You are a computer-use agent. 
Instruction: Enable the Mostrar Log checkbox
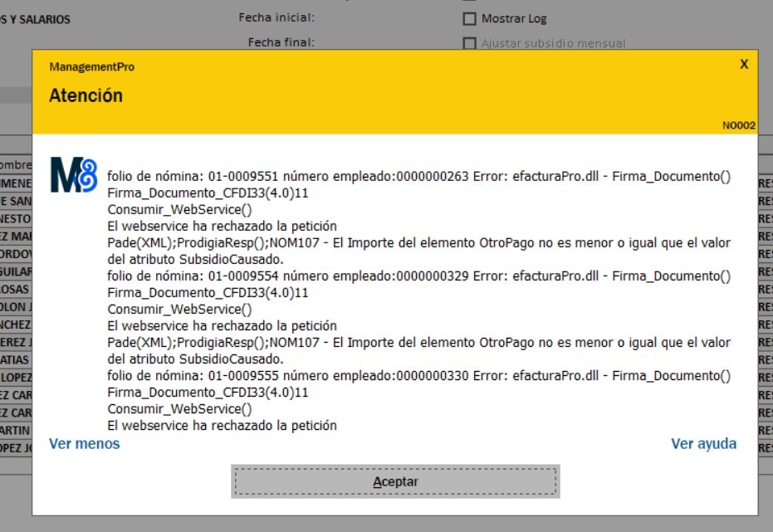point(470,18)
